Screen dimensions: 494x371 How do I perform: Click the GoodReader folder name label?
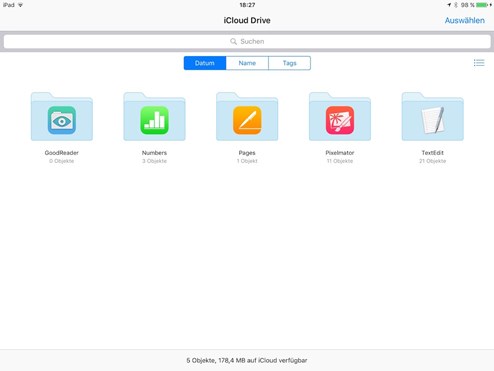62,153
